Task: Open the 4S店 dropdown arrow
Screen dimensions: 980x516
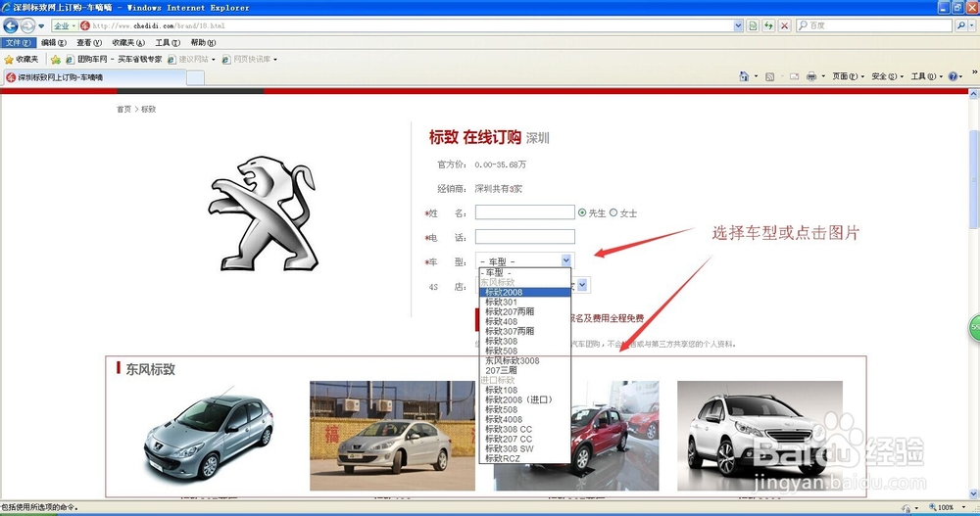Action: [582, 286]
